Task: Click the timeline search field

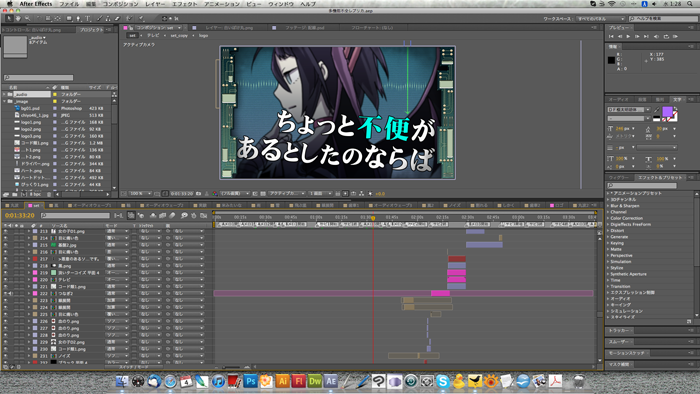Action: point(75,216)
